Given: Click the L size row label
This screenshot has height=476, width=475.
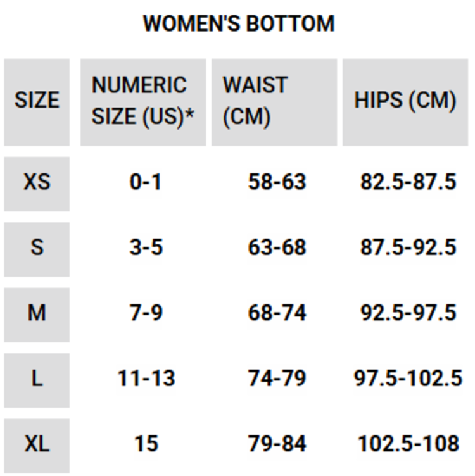Looking at the screenshot, I should click(37, 379).
